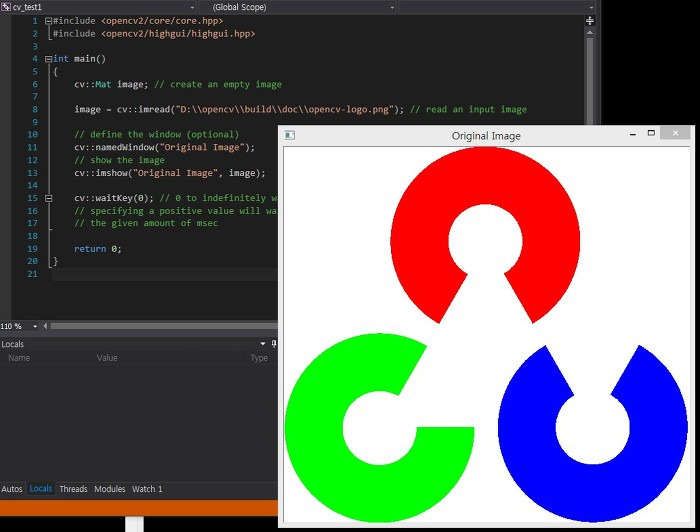Viewport: 700px width, 532px height.
Task: Click the horizontal scrollbar left arrow
Action: tap(45, 326)
